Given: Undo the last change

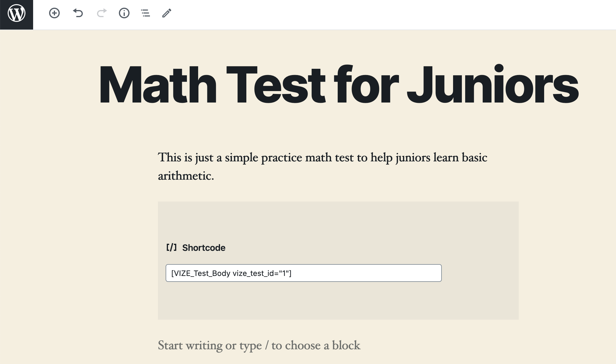Looking at the screenshot, I should pyautogui.click(x=78, y=13).
